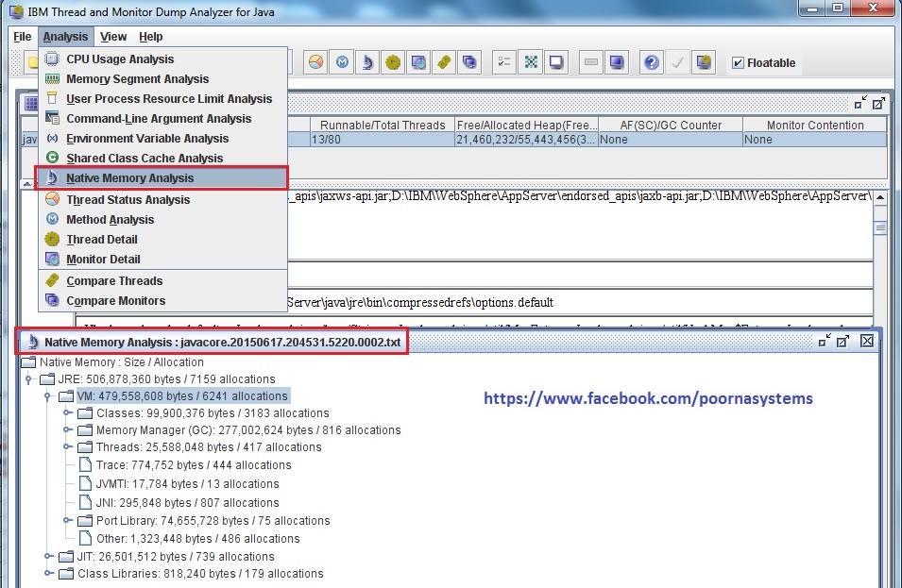Screen dimensions: 902x588
Task: Click the scrollbar up arrow in text pane
Action: [x=880, y=197]
